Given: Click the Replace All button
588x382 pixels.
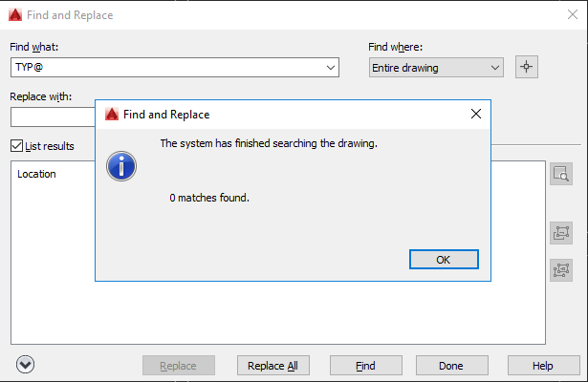Looking at the screenshot, I should (272, 366).
